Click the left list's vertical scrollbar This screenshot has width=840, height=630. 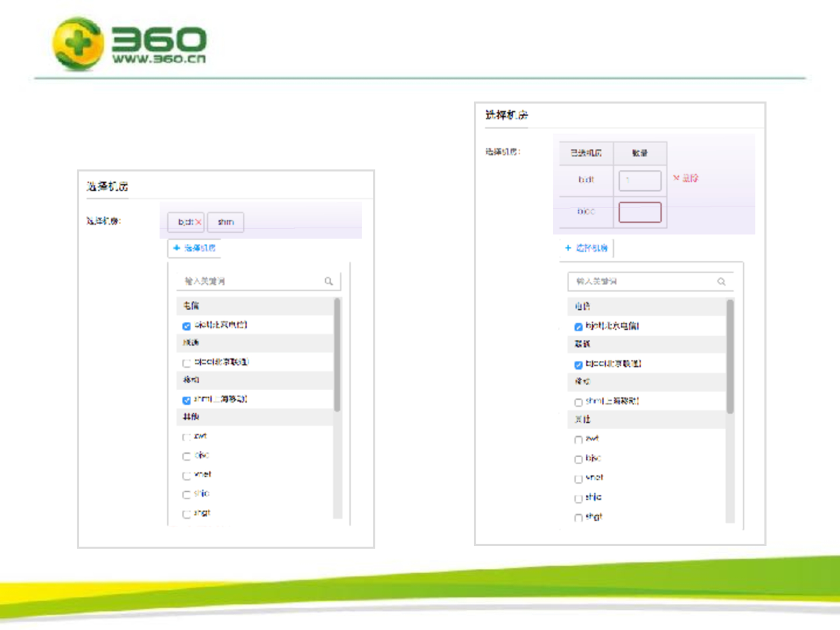(337, 355)
